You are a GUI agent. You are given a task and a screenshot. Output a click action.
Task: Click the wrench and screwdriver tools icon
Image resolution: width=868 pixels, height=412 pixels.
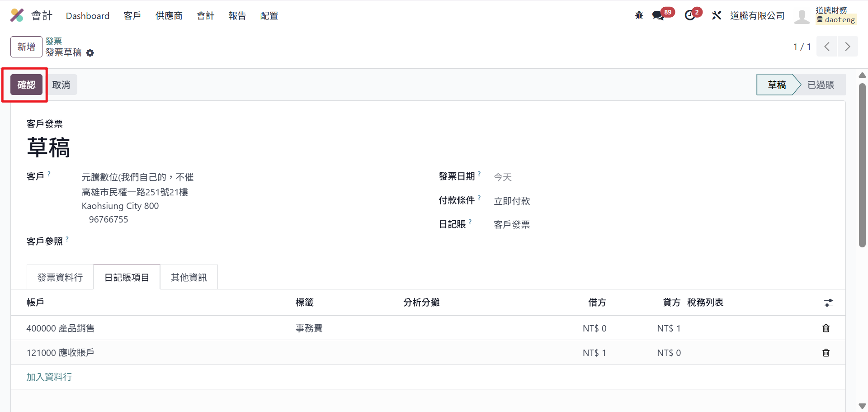717,15
